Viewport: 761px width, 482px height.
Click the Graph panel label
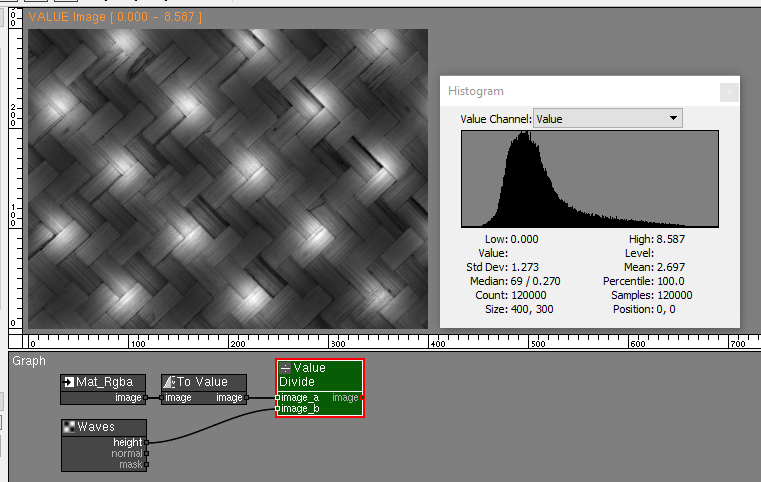28,361
